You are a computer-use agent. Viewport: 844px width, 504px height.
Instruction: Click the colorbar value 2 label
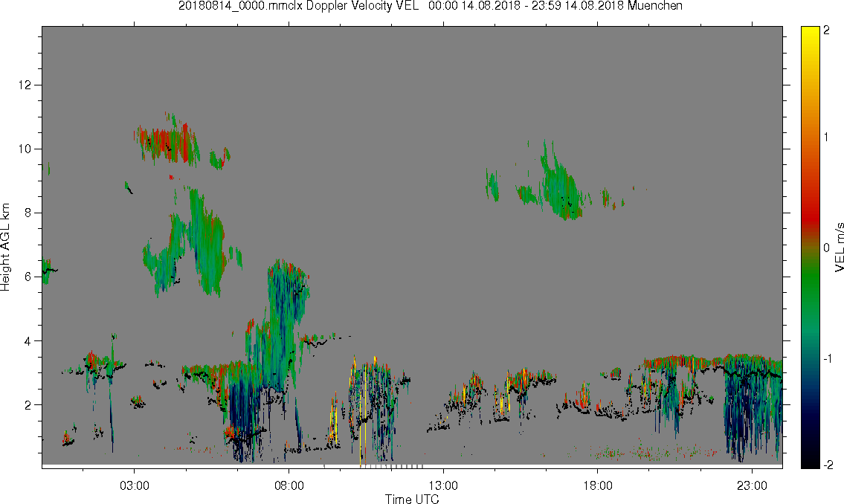826,30
